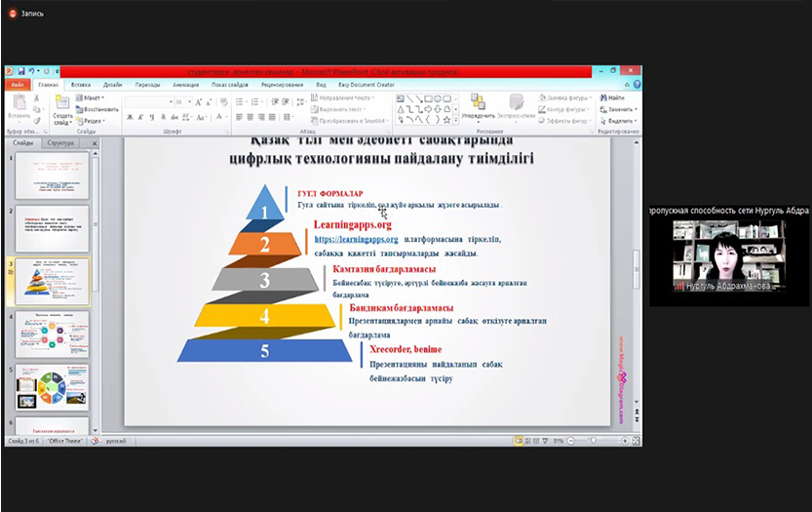Click the Arrange (Упорядочить) icon
This screenshot has width=812, height=512.
tap(478, 103)
